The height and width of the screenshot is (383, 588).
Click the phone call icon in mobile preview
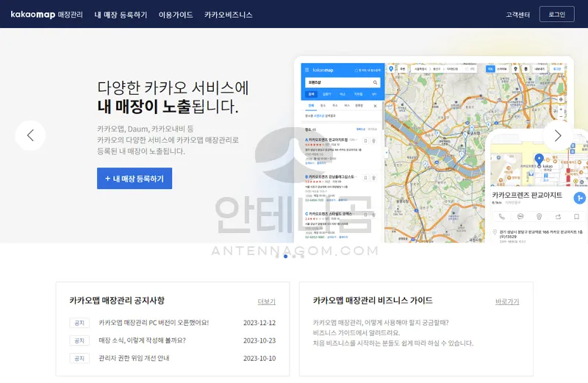click(501, 216)
